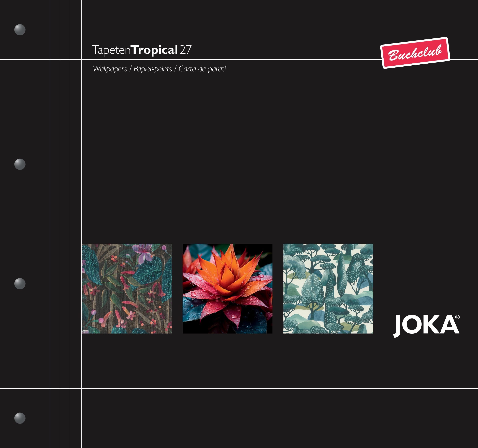Click the second grey rivet from top
478x448 pixels.
tap(20, 164)
